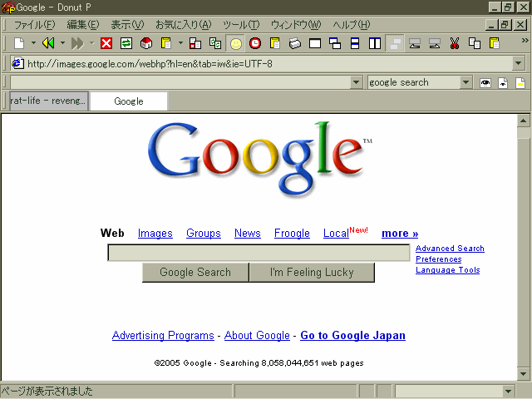
Task: Click the yellow note icon beside the clock
Action: 275,43
